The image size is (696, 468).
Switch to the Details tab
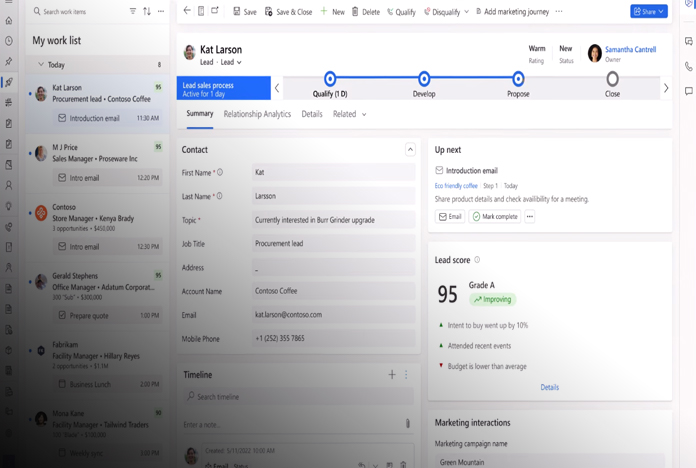click(312, 114)
